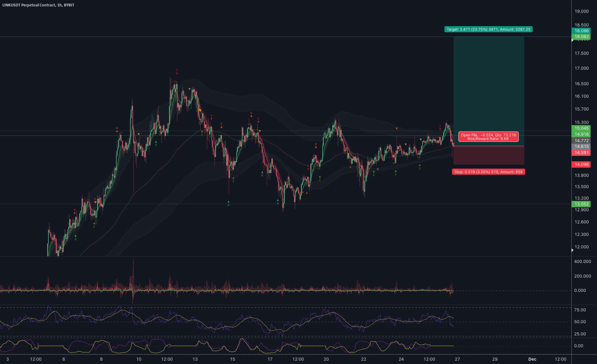Click the 17 date on the time axis
The height and width of the screenshot is (364, 597).
click(x=270, y=359)
